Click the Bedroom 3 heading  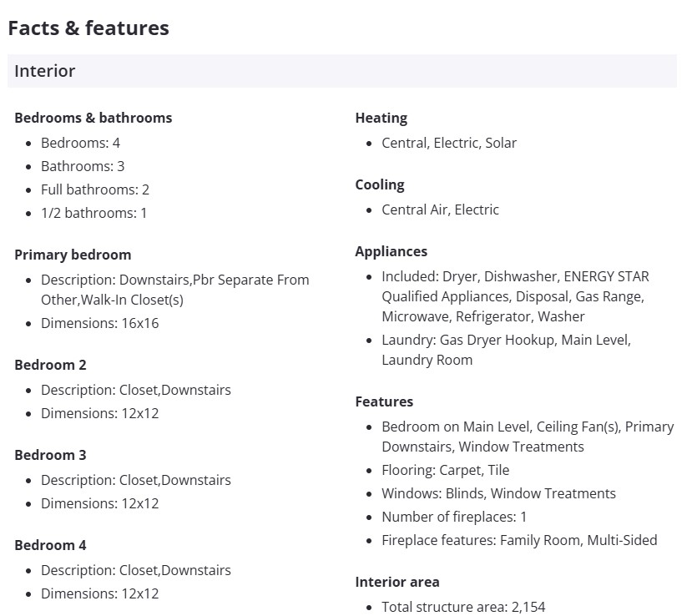(50, 455)
